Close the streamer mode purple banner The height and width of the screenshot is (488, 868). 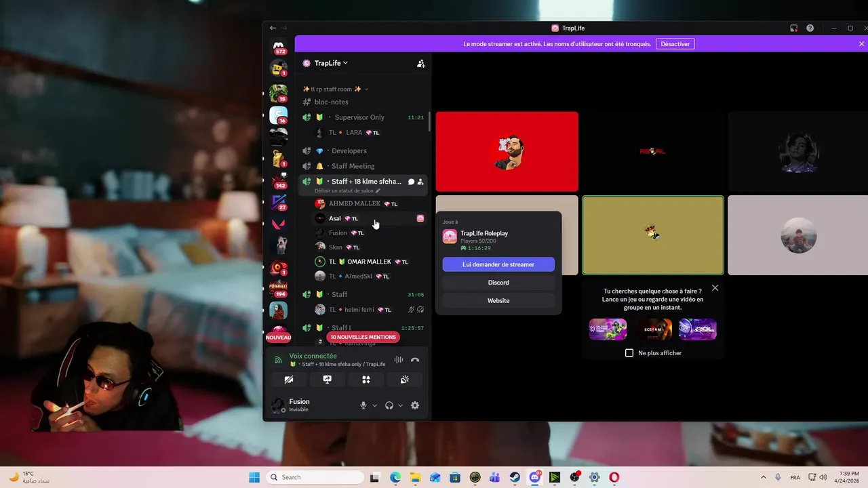click(861, 44)
